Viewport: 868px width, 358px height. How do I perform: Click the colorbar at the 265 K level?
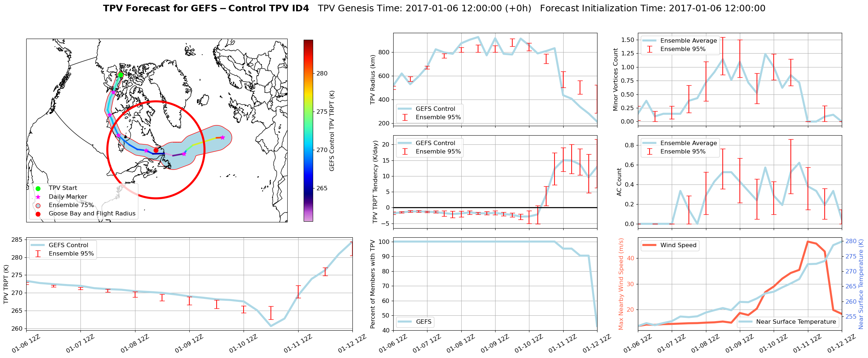[308, 188]
